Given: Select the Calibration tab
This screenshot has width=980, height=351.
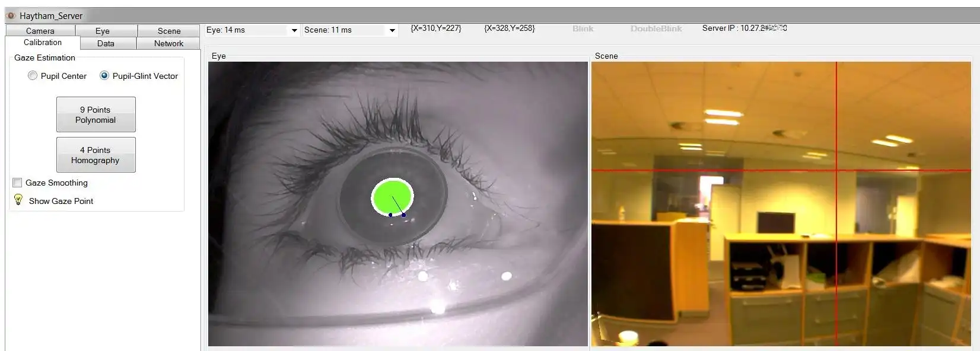Looking at the screenshot, I should coord(43,43).
